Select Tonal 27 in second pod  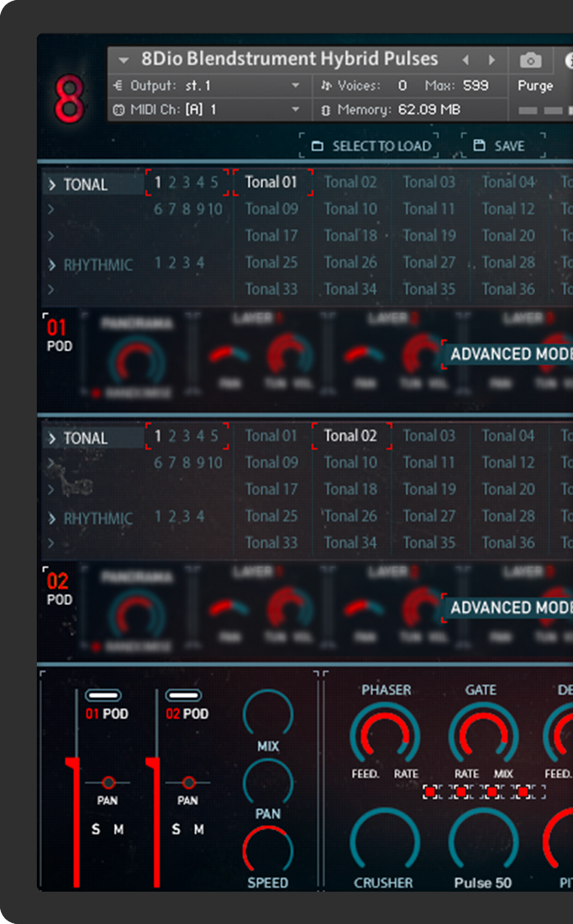429,516
